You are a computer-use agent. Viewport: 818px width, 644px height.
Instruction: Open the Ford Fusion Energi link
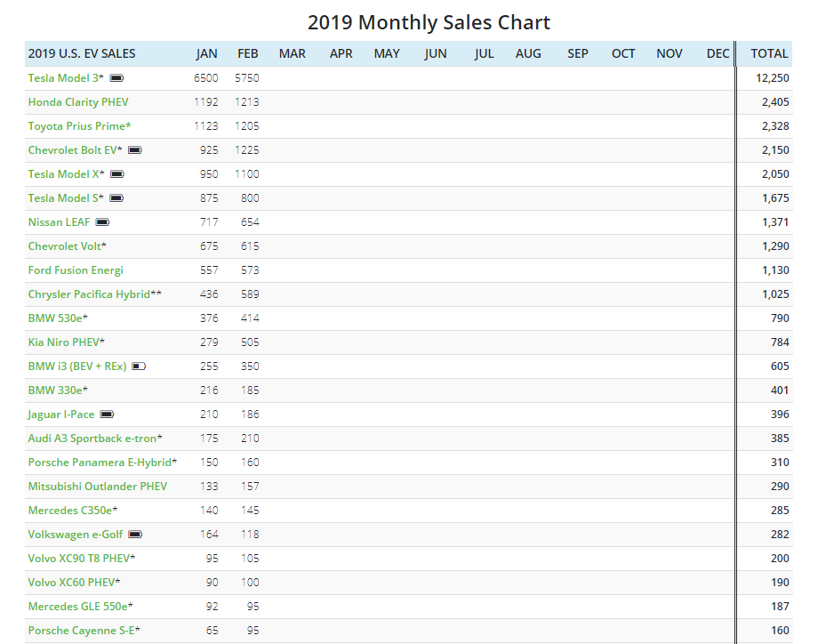click(76, 270)
